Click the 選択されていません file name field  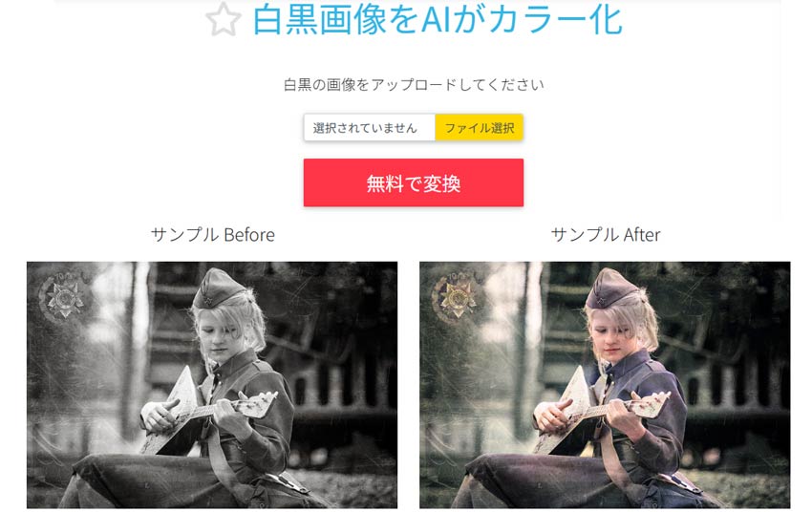coord(370,127)
